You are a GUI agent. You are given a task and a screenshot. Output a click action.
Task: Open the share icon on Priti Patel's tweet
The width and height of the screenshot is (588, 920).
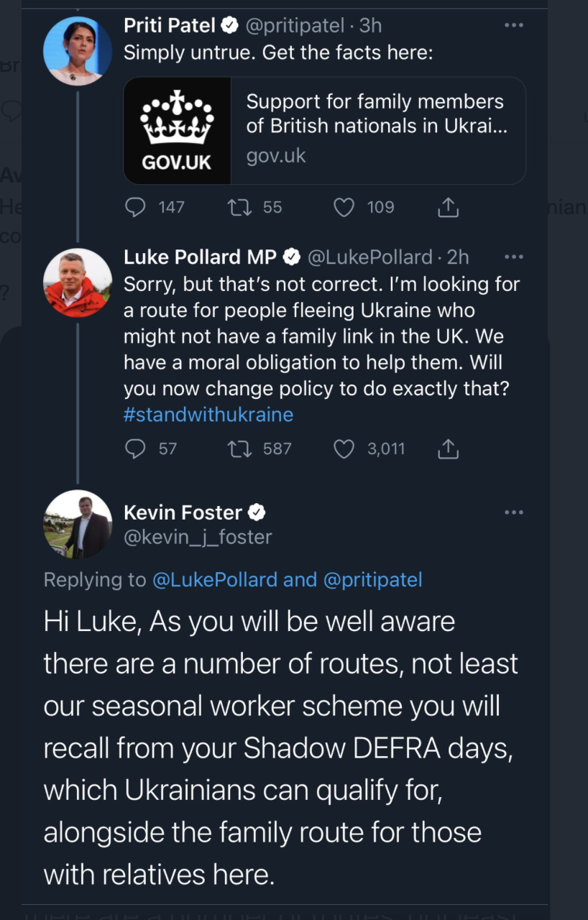click(448, 207)
